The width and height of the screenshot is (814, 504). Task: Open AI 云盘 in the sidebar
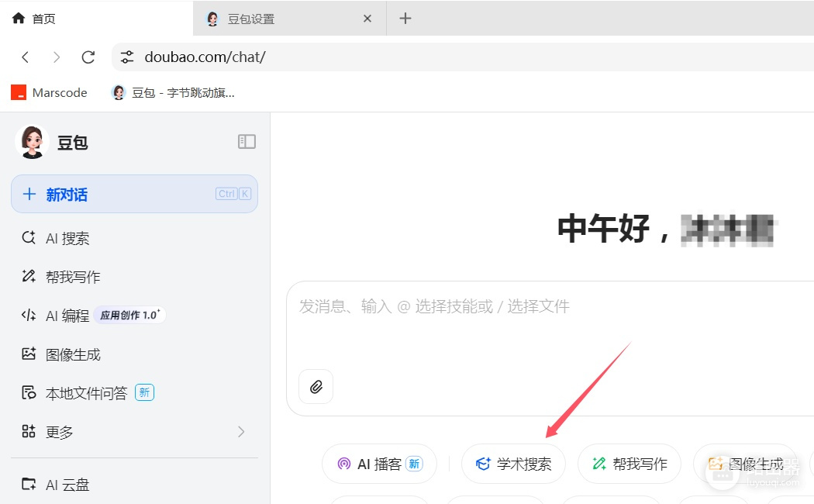[x=134, y=485]
